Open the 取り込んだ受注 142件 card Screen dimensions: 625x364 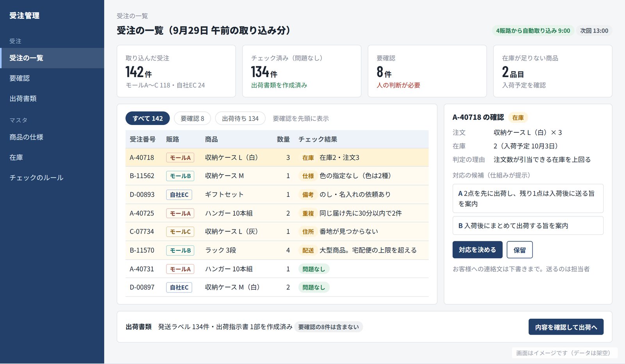(176, 71)
